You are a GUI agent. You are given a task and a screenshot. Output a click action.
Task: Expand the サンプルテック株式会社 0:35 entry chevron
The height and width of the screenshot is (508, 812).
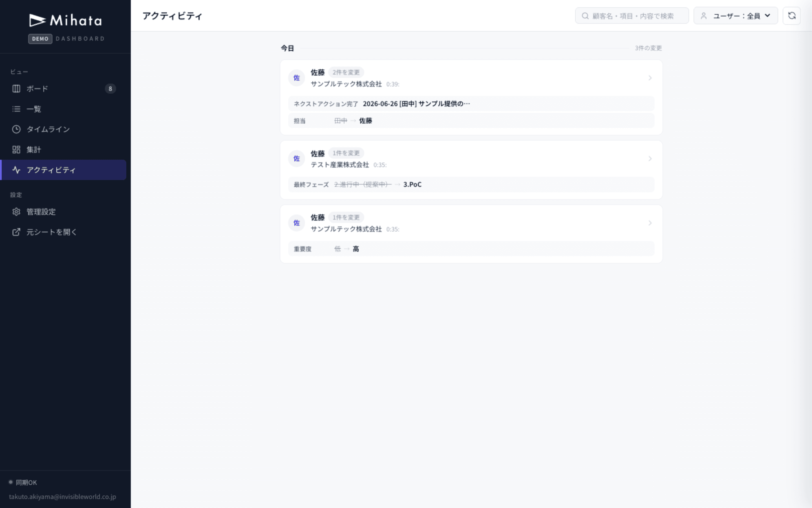pos(650,223)
